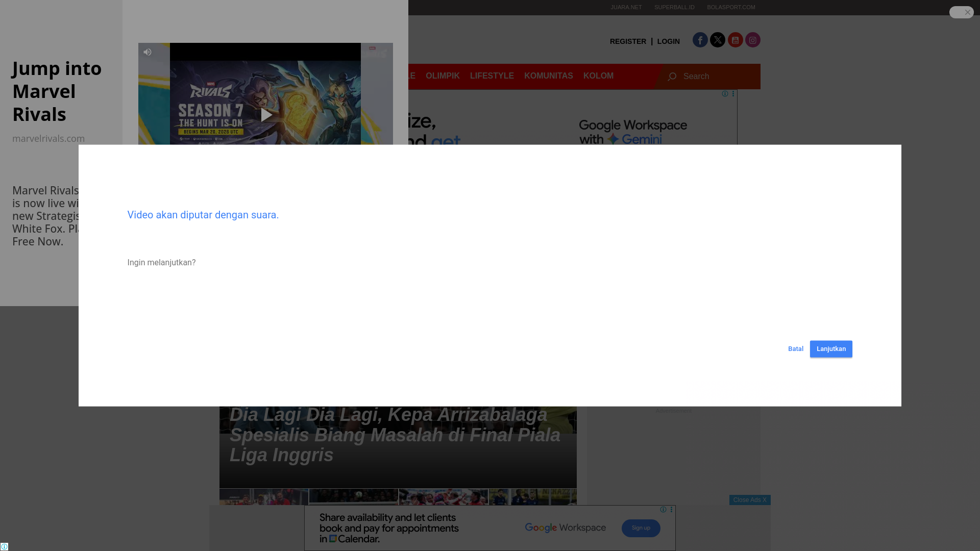Open the SUPERBALL.ID top link
This screenshot has width=980, height=551.
[674, 7]
